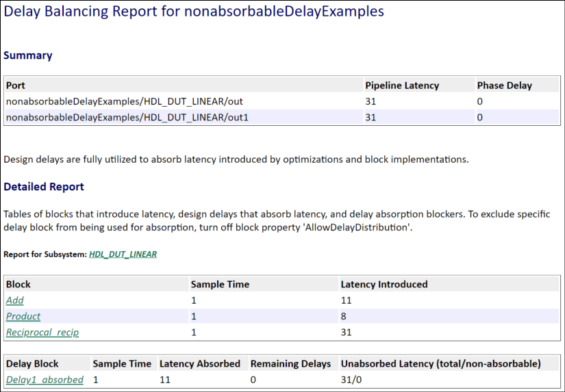Open the Product block link

(x=23, y=316)
